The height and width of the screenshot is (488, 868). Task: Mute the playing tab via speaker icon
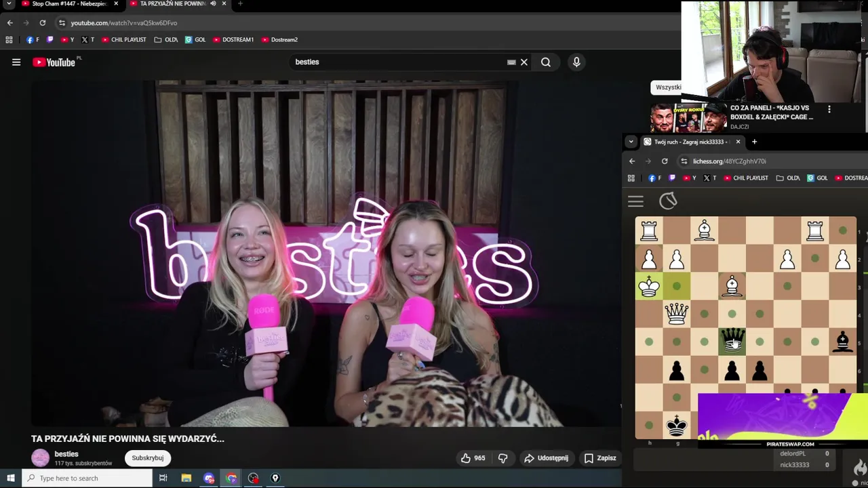pyautogui.click(x=213, y=4)
